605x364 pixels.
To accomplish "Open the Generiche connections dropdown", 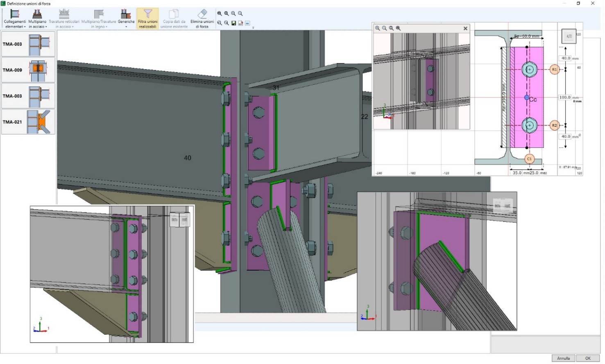I will [x=126, y=19].
